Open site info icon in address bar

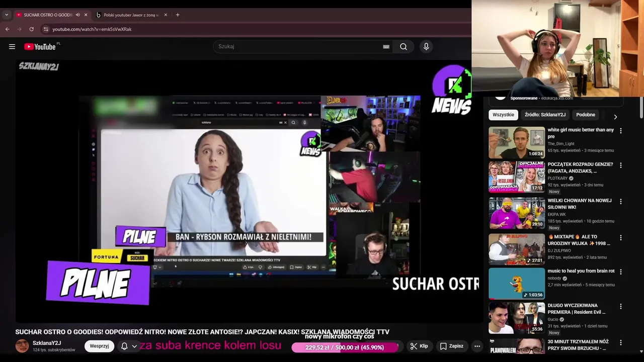[46, 29]
